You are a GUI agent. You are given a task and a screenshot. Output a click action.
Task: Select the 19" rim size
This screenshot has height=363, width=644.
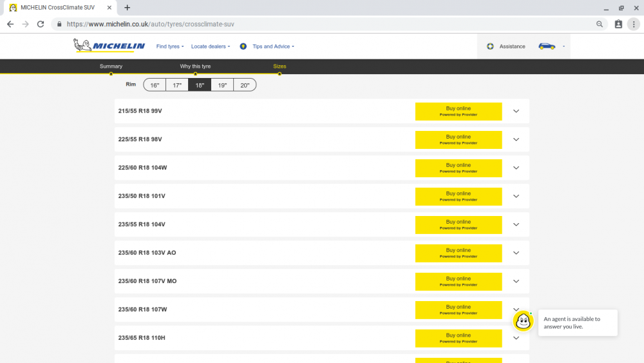[x=222, y=85]
